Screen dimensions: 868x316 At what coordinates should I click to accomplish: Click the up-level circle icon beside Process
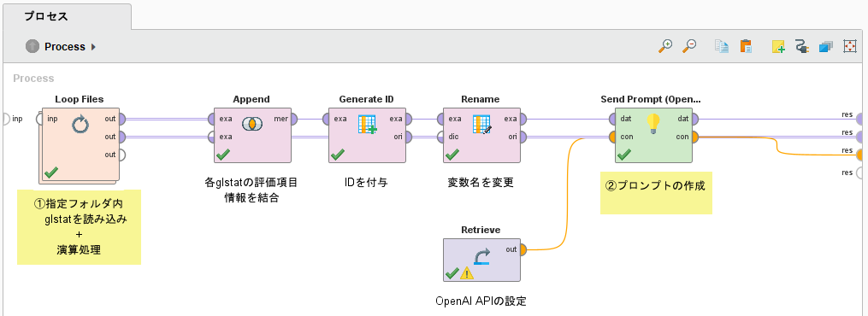pyautogui.click(x=32, y=46)
